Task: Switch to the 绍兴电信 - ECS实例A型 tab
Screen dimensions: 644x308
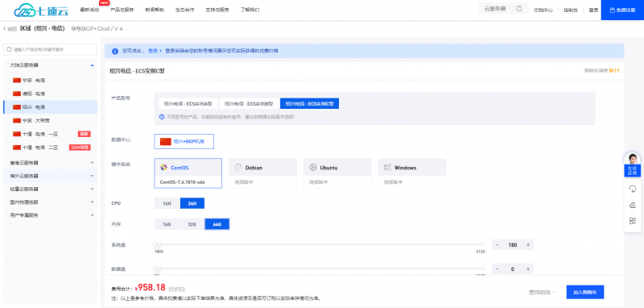Action: pyautogui.click(x=188, y=104)
